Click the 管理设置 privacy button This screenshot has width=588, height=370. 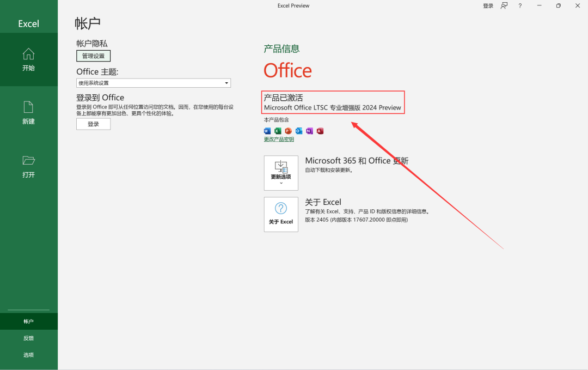93,56
